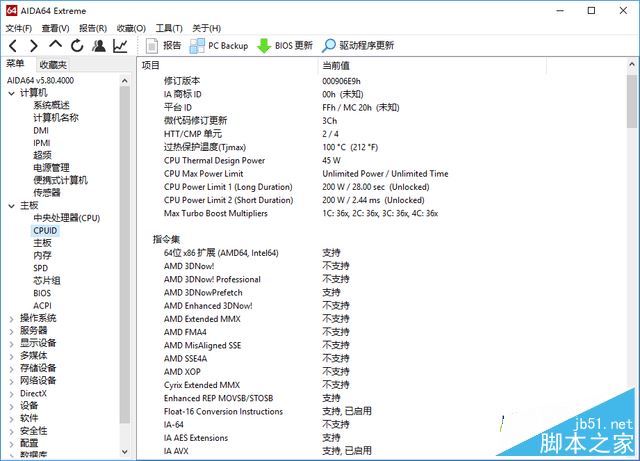Switch to the 收藏夹 tab

53,65
